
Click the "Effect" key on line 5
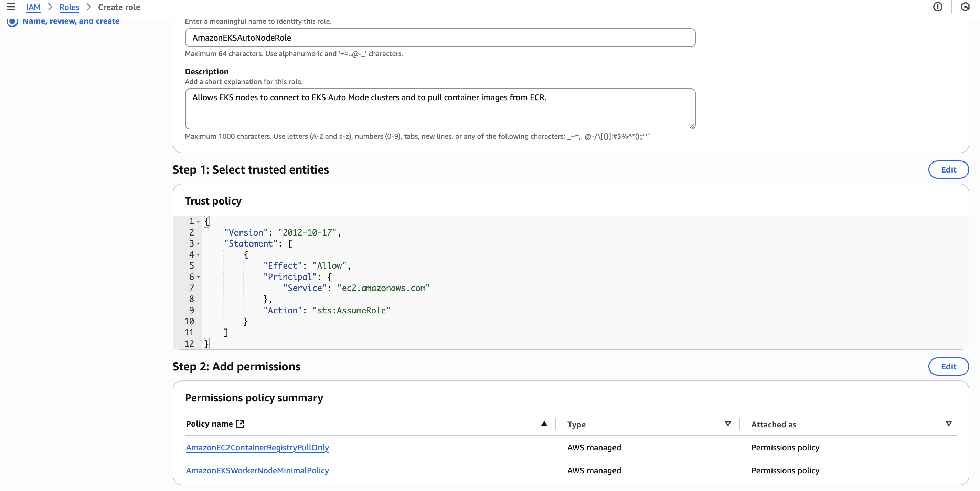[x=283, y=266]
